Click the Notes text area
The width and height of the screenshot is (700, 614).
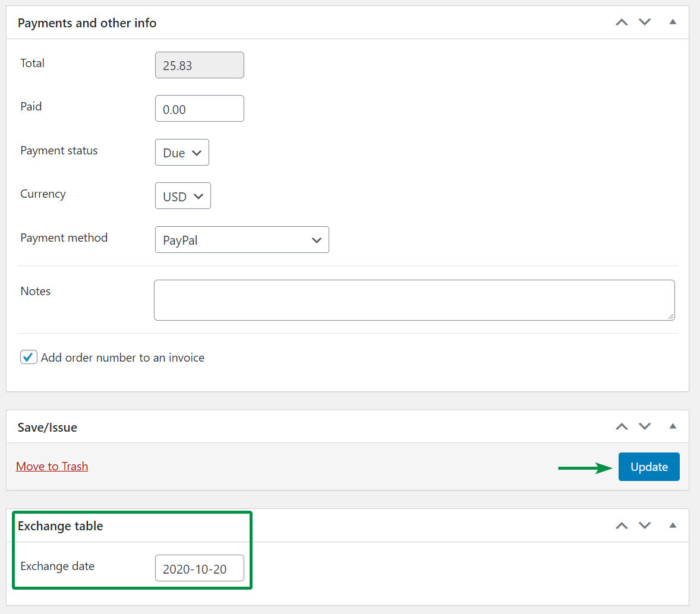click(414, 299)
